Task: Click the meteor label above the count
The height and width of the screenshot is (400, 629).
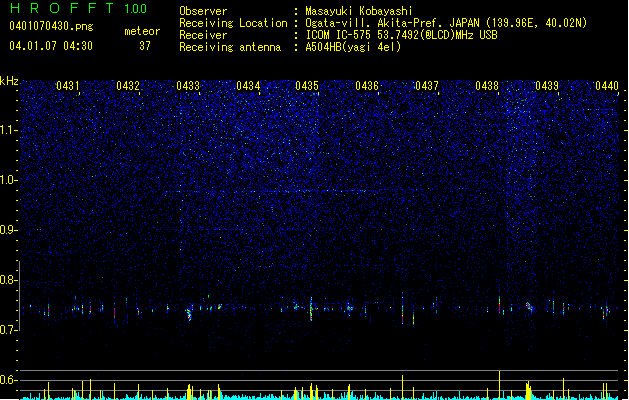Action: 142,31
